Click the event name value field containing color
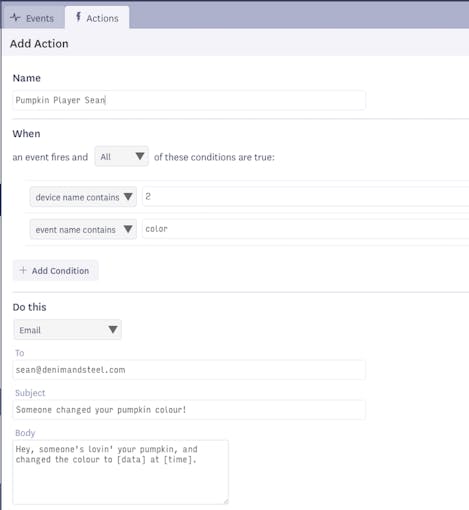This screenshot has width=469, height=510. (x=306, y=229)
